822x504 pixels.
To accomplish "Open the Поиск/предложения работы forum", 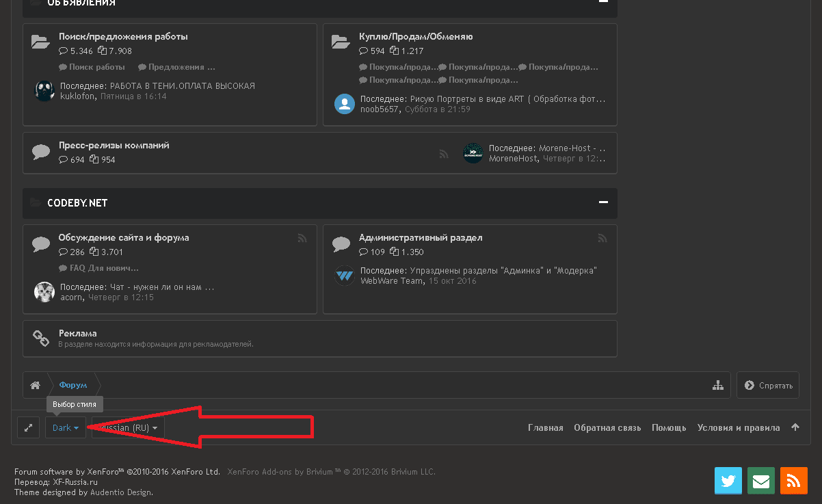I will (123, 36).
